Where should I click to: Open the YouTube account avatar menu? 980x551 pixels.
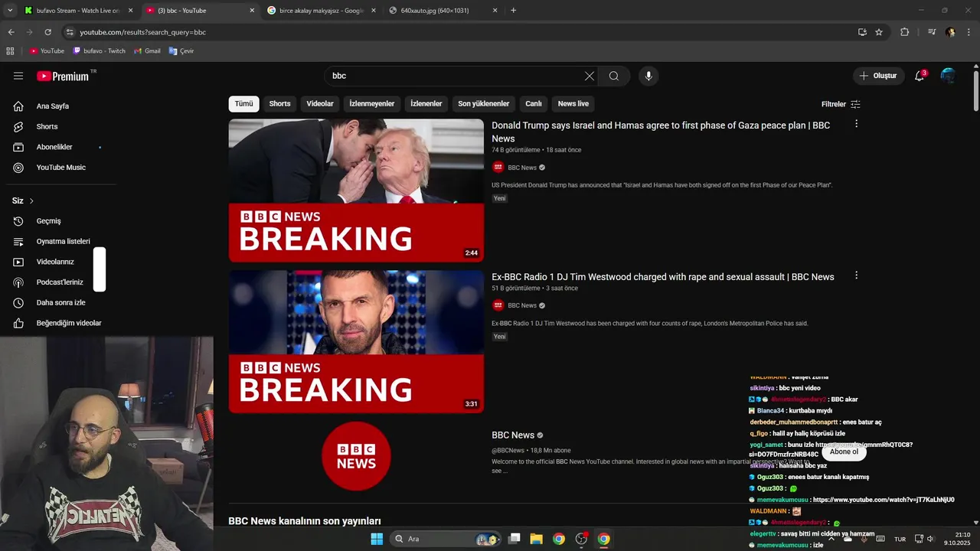[x=948, y=76]
